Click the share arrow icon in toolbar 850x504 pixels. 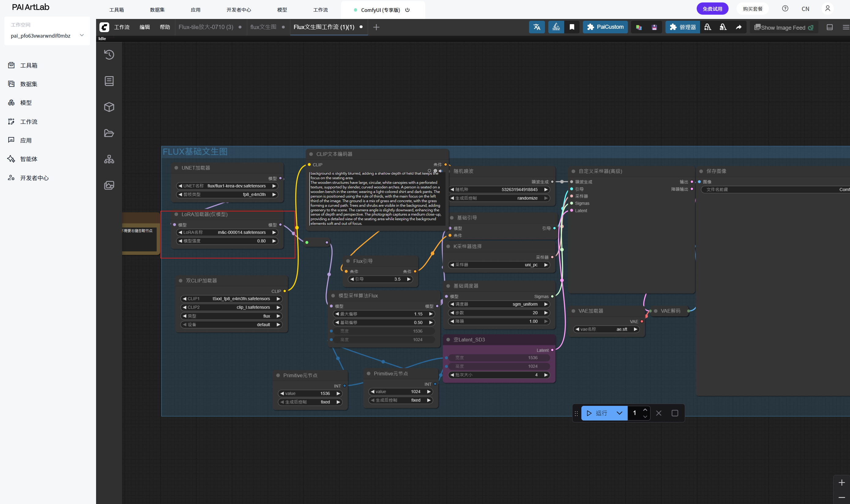[738, 27]
